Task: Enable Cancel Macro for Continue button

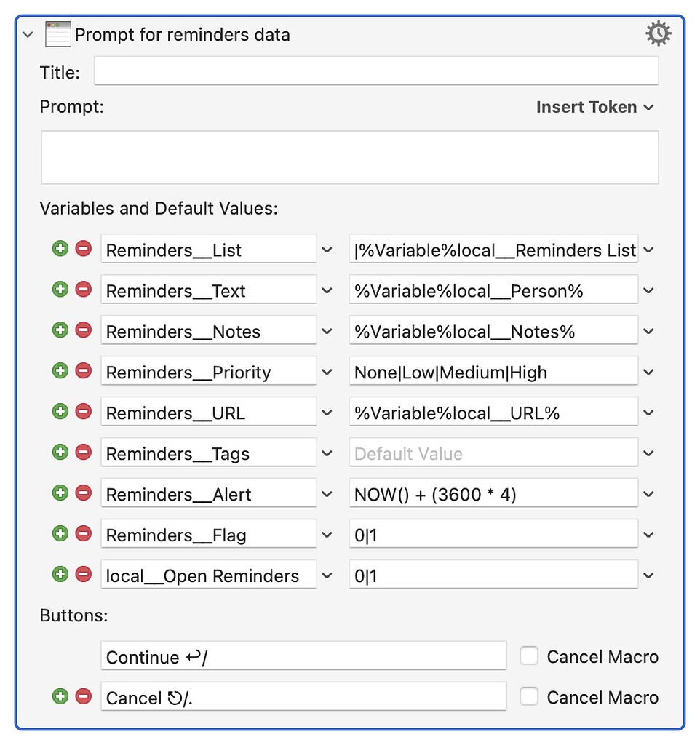Action: (529, 656)
